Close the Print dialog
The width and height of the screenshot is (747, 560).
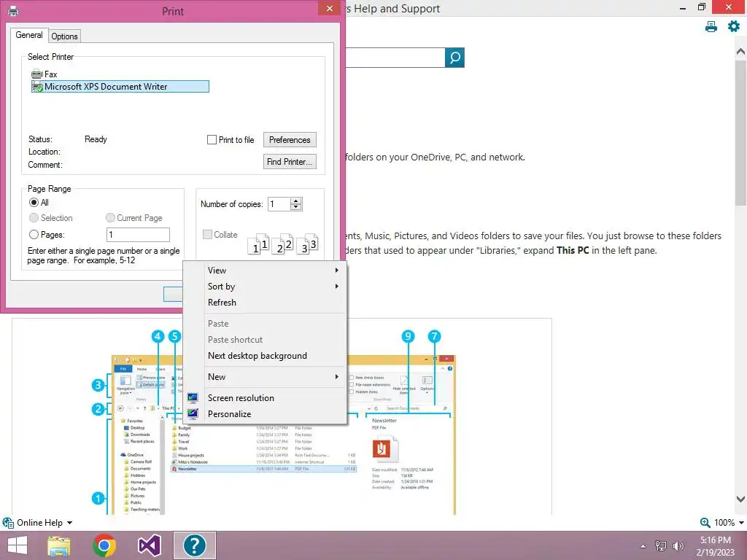[329, 8]
